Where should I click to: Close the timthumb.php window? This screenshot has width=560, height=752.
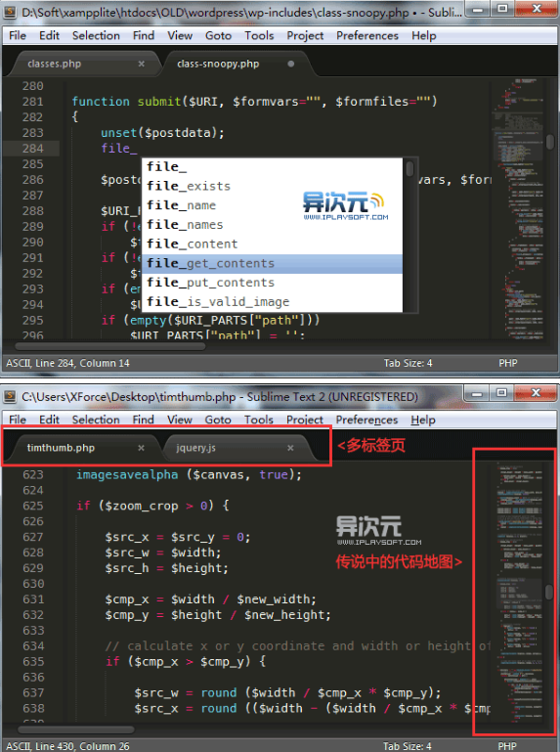click(x=536, y=394)
